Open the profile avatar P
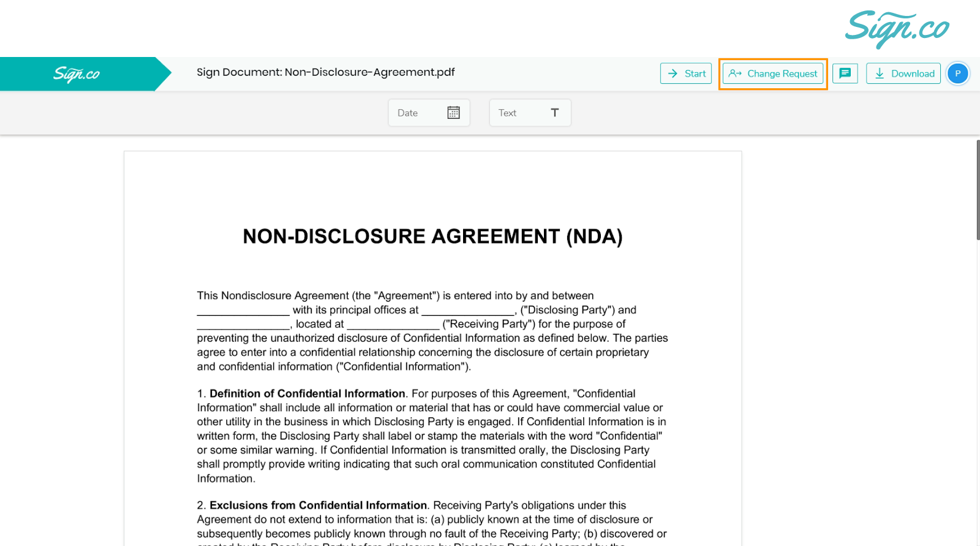The image size is (980, 546). pos(958,74)
